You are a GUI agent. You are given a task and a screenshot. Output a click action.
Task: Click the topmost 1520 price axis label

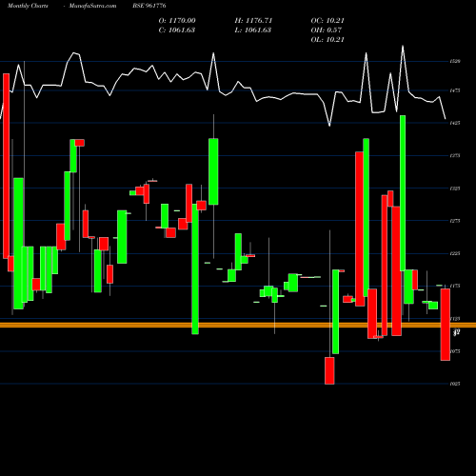pyautogui.click(x=455, y=61)
